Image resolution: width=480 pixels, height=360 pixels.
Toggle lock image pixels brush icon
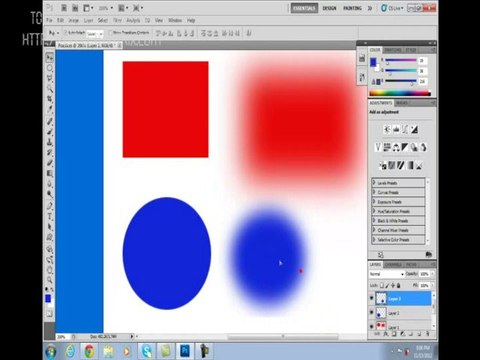(387, 286)
